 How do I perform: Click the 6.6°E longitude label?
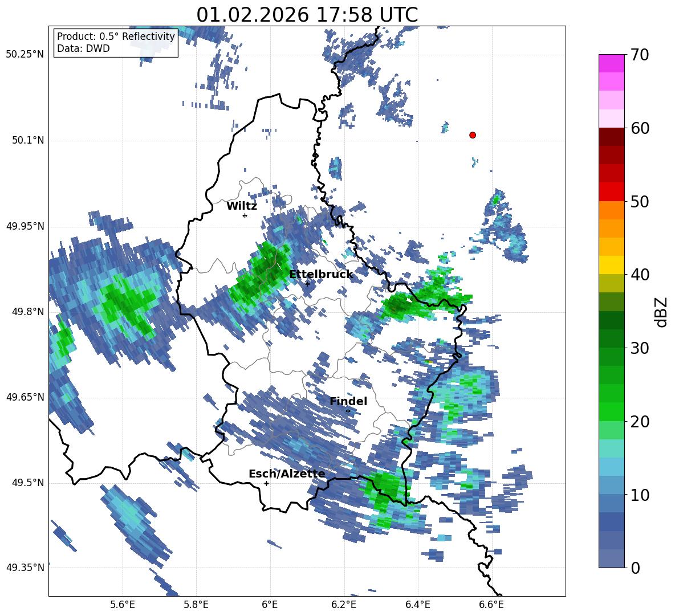pyautogui.click(x=491, y=605)
